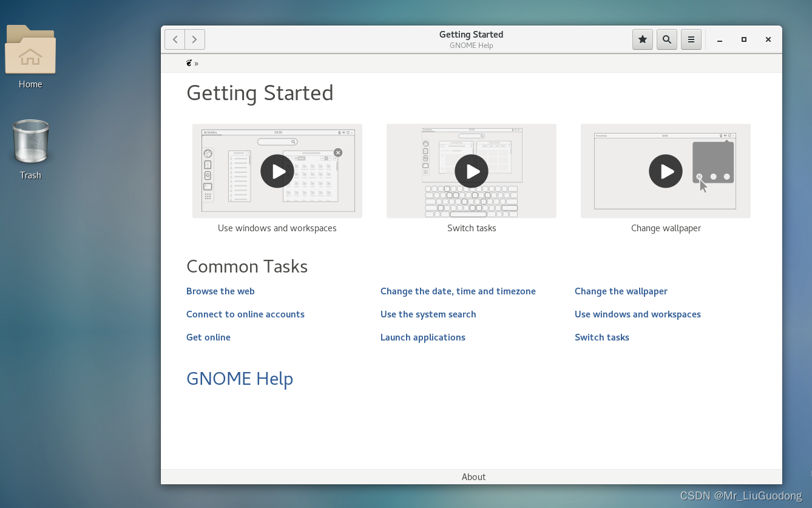Open Use windows and workspaces link under Common Tasks
The height and width of the screenshot is (508, 812).
(638, 314)
